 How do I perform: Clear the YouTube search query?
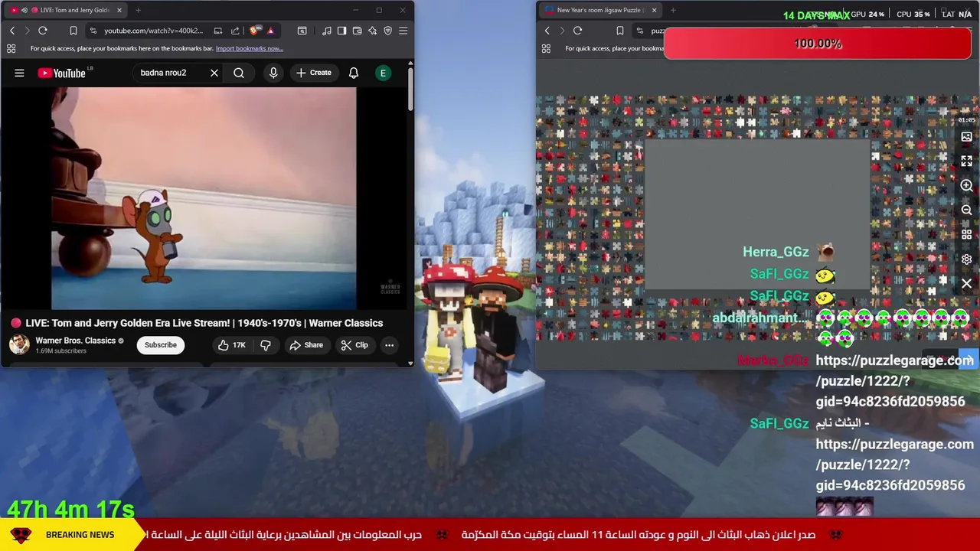pos(214,73)
